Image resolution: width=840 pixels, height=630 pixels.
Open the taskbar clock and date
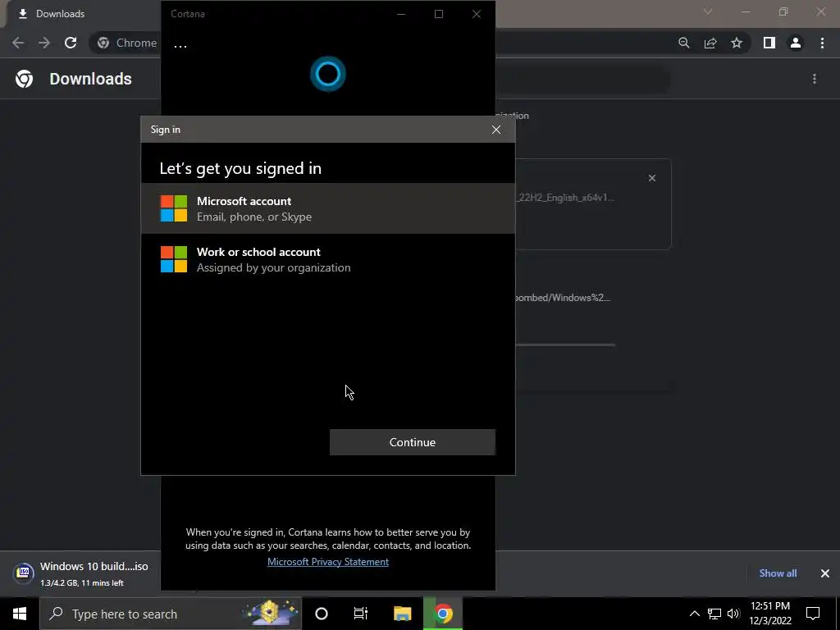[x=770, y=614]
